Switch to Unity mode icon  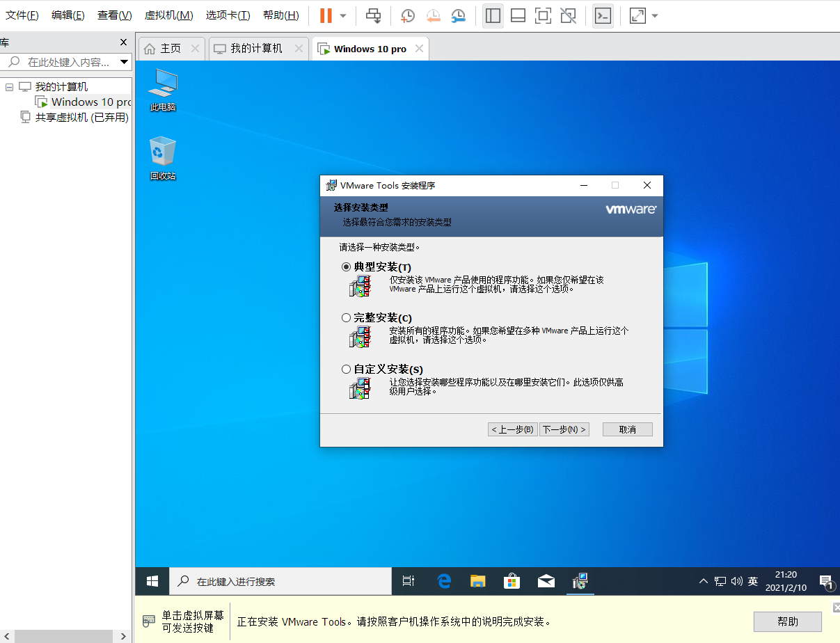click(568, 15)
